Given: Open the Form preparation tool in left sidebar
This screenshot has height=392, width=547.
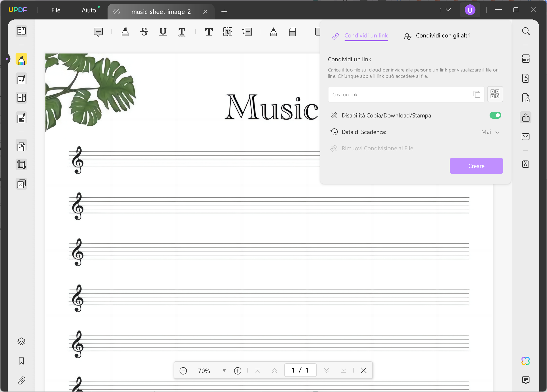Looking at the screenshot, I should [x=21, y=98].
